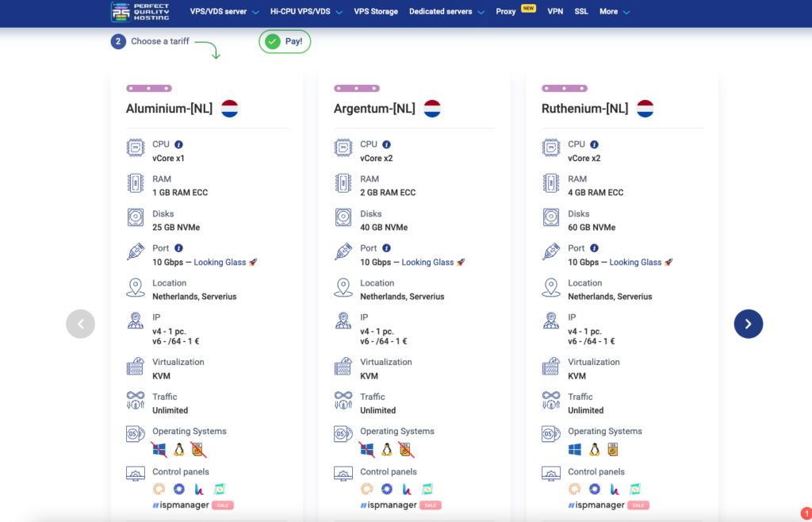The height and width of the screenshot is (522, 812).
Task: Click first orange control panel icon in Aluminium-[NL]
Action: (x=159, y=489)
